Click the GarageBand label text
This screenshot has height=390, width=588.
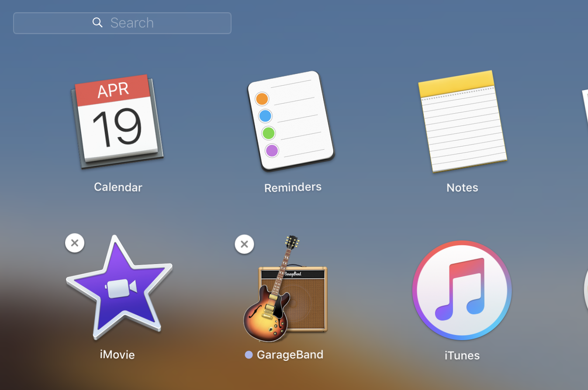point(290,355)
